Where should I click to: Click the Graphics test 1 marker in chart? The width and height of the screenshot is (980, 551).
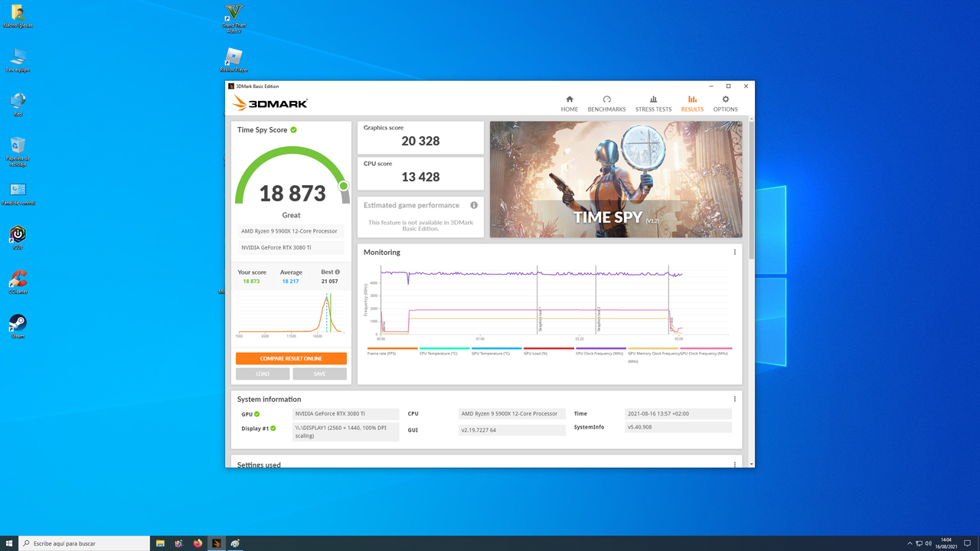click(x=539, y=318)
